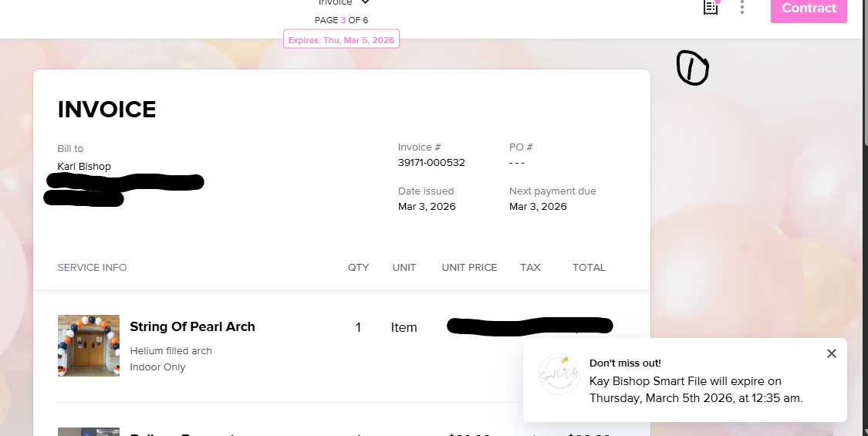
Task: Expand the Invoice page dropdown chevron
Action: point(365,3)
